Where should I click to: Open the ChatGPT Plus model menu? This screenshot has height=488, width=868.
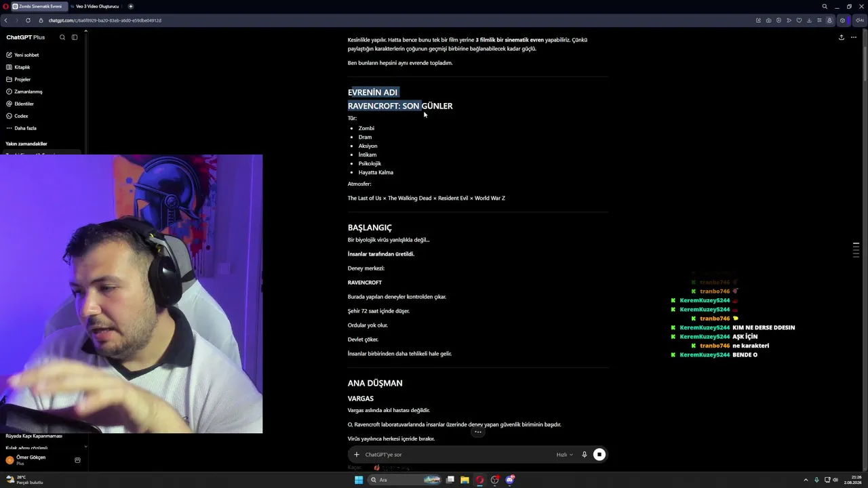(26, 37)
